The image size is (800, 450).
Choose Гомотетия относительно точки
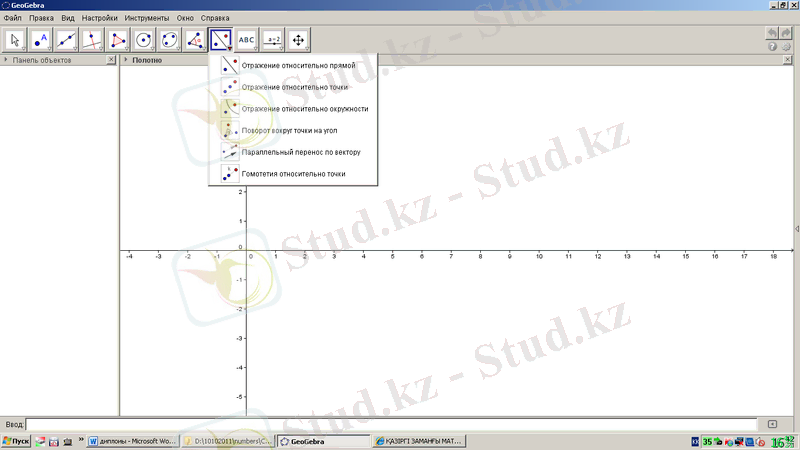click(x=293, y=174)
